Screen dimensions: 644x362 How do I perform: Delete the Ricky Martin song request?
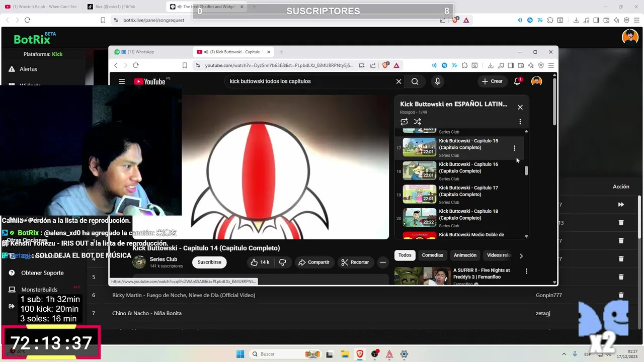621,295
